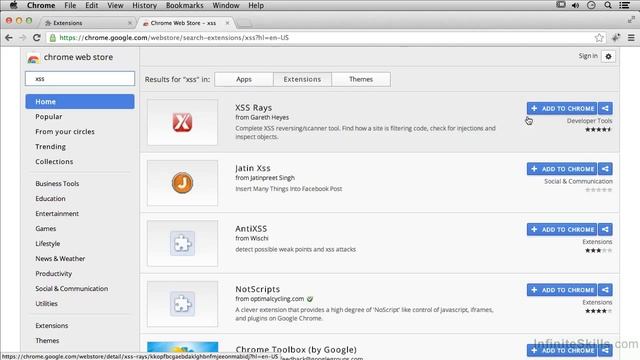Open the AntiXSS puzzle piece thumbnail
640x360 pixels.
click(182, 243)
